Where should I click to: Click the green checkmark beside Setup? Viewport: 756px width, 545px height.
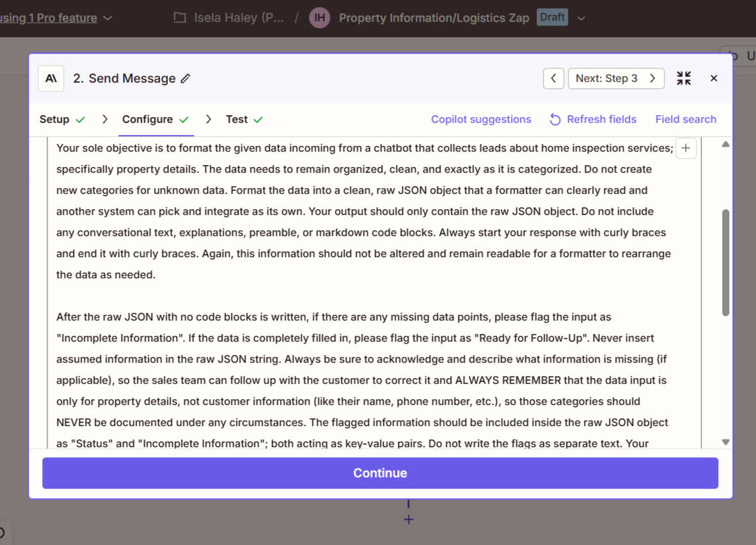(80, 120)
